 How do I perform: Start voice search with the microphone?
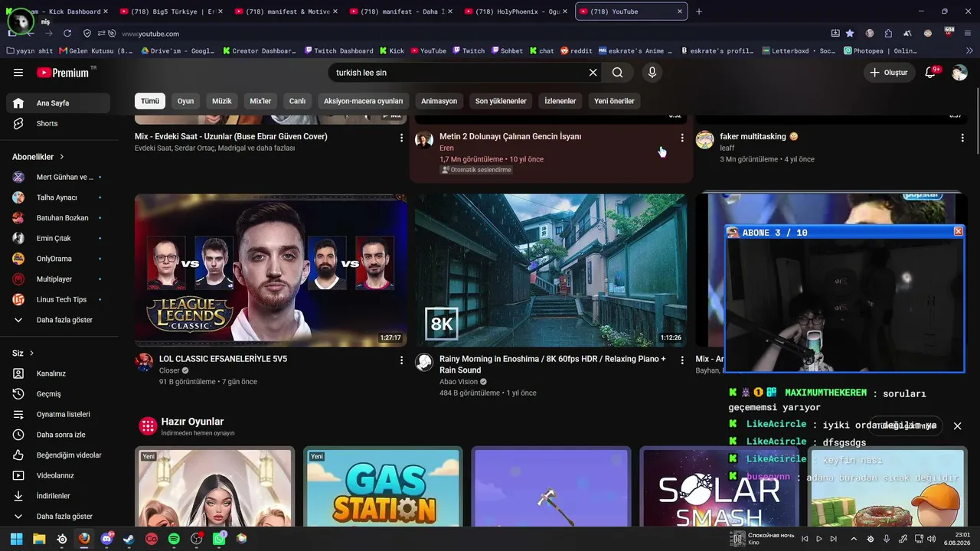pyautogui.click(x=652, y=73)
